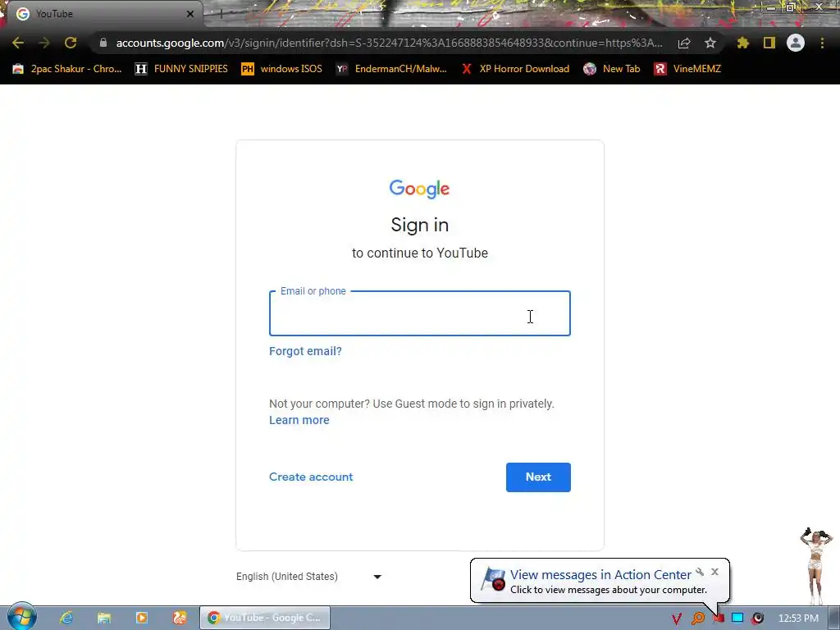The image size is (840, 630).
Task: Launch Internet Explorer from the taskbar
Action: tap(66, 618)
